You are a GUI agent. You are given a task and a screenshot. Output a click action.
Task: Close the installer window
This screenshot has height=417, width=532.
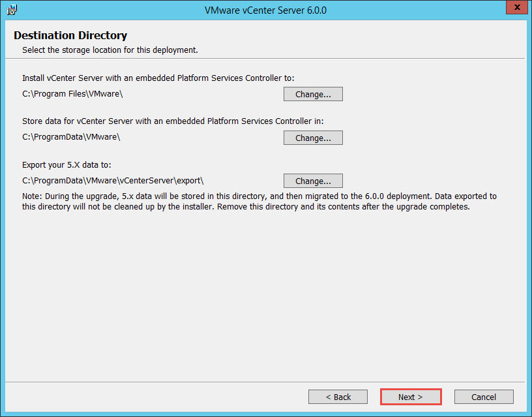[517, 7]
